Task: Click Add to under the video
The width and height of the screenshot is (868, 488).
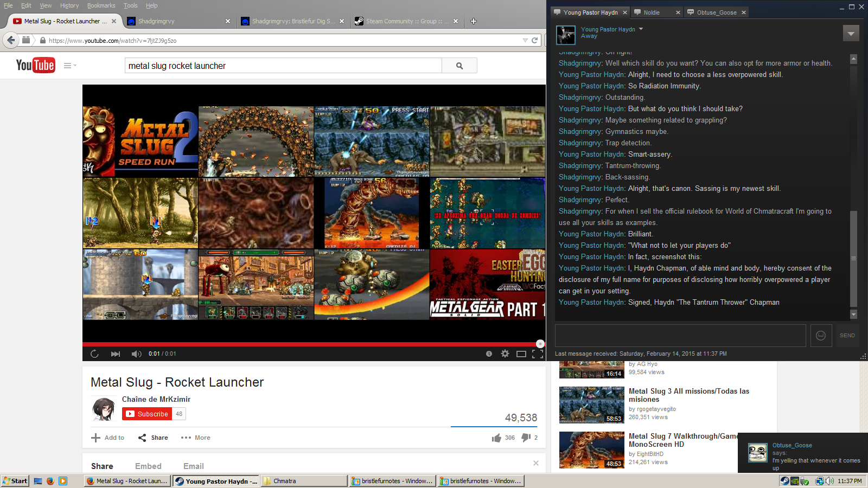Action: [x=108, y=438]
